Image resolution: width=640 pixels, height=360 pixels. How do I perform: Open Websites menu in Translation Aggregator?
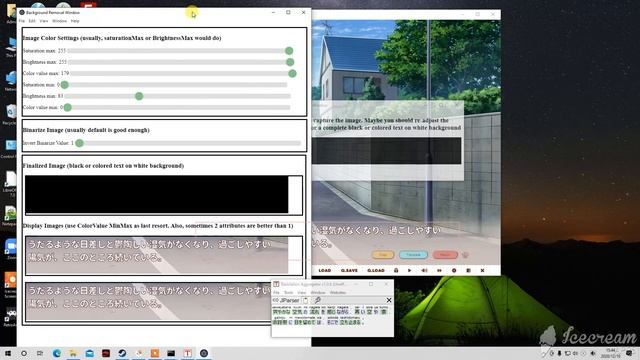[338, 293]
